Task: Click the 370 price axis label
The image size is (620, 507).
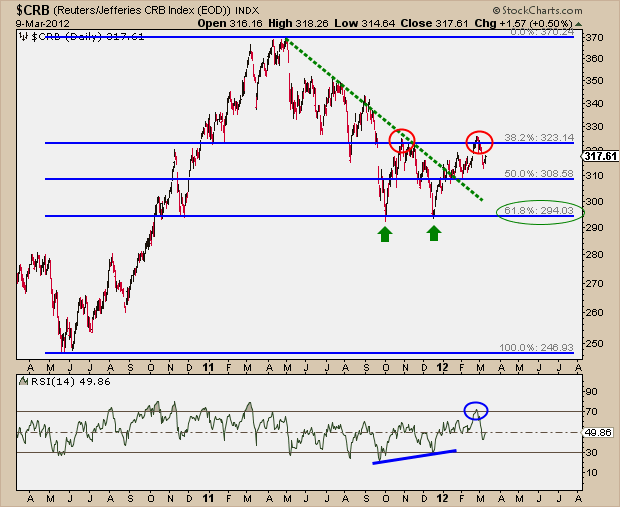Action: point(595,38)
